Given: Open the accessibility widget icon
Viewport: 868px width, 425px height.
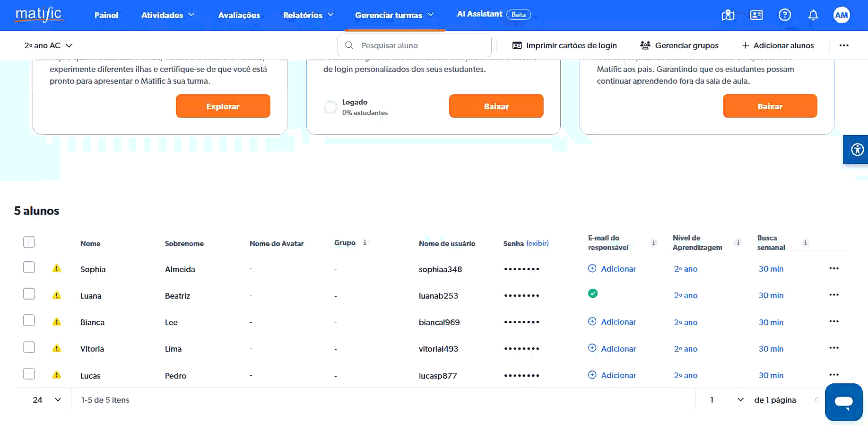Looking at the screenshot, I should point(857,150).
